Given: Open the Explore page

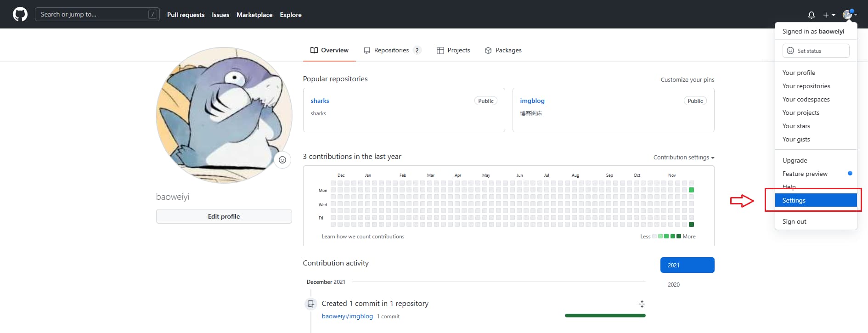Looking at the screenshot, I should click(291, 15).
